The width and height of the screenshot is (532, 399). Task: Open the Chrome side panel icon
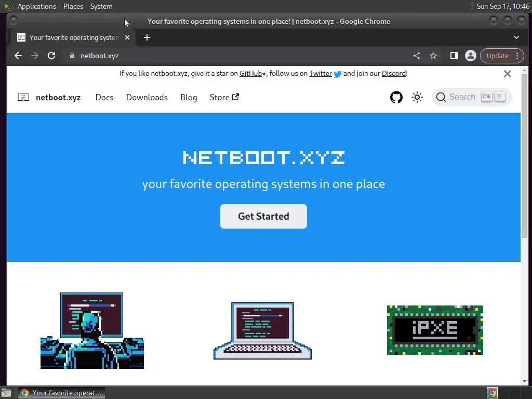(x=454, y=56)
